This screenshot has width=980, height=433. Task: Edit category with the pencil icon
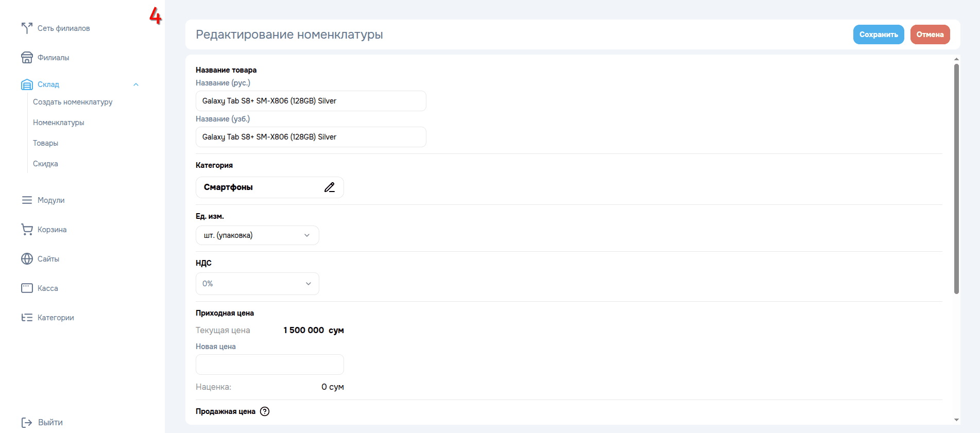tap(330, 187)
